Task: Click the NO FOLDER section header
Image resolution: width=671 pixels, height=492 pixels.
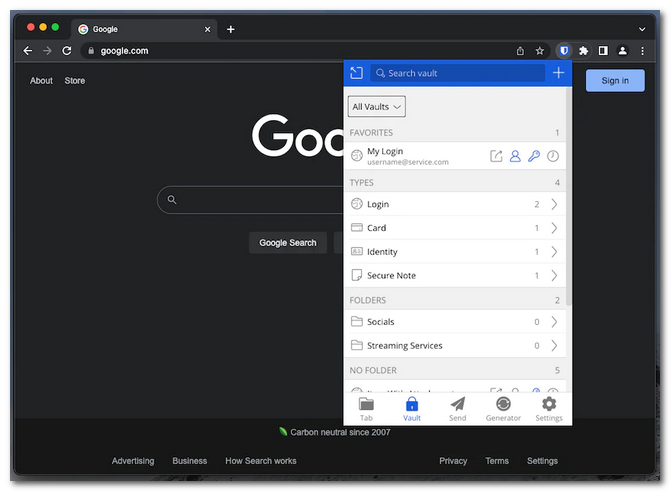Action: tap(455, 370)
